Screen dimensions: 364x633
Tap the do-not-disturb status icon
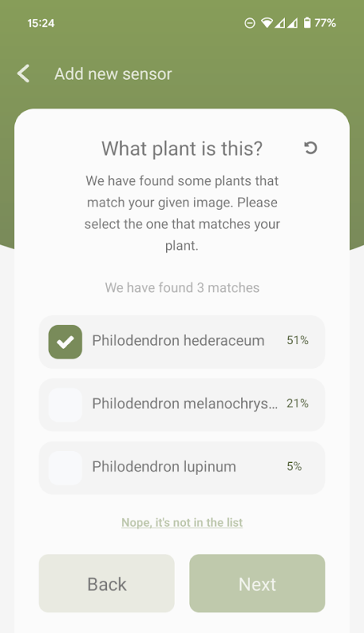[250, 23]
